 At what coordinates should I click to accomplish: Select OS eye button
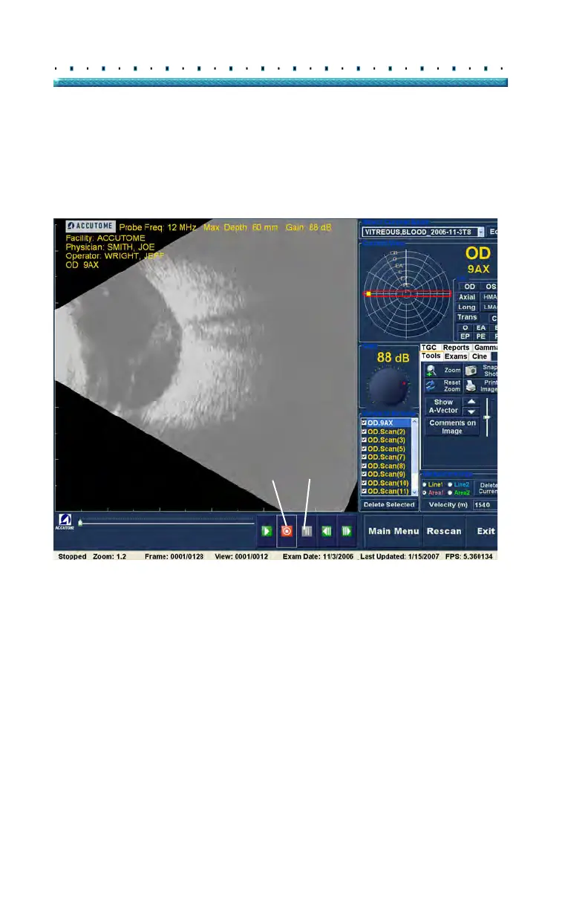coord(489,287)
